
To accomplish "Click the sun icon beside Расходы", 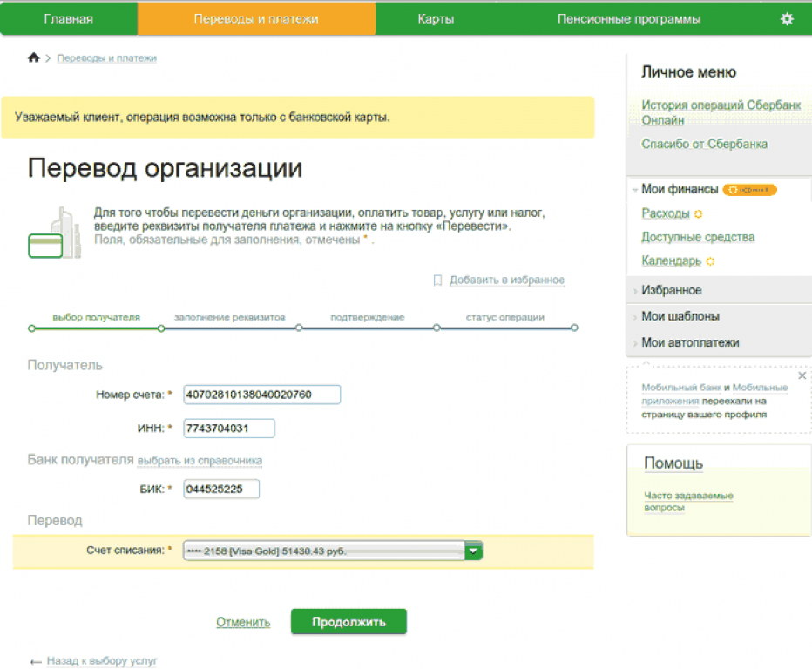I will pyautogui.click(x=698, y=213).
